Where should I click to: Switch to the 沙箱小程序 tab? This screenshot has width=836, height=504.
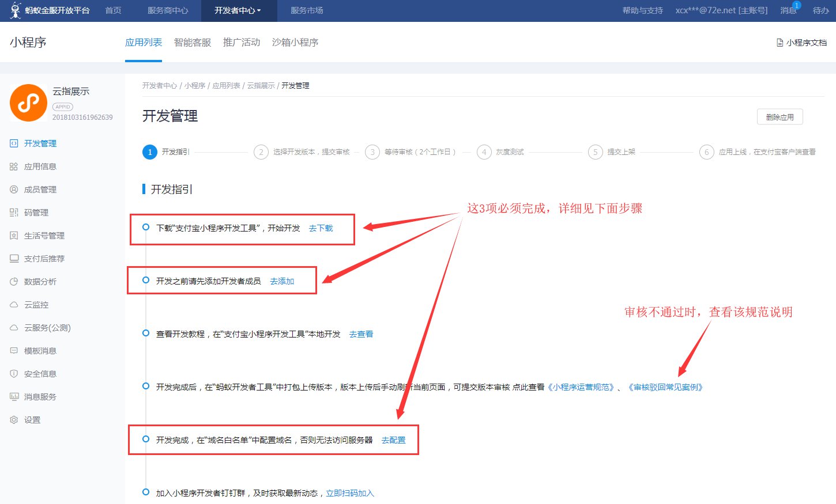click(x=295, y=43)
